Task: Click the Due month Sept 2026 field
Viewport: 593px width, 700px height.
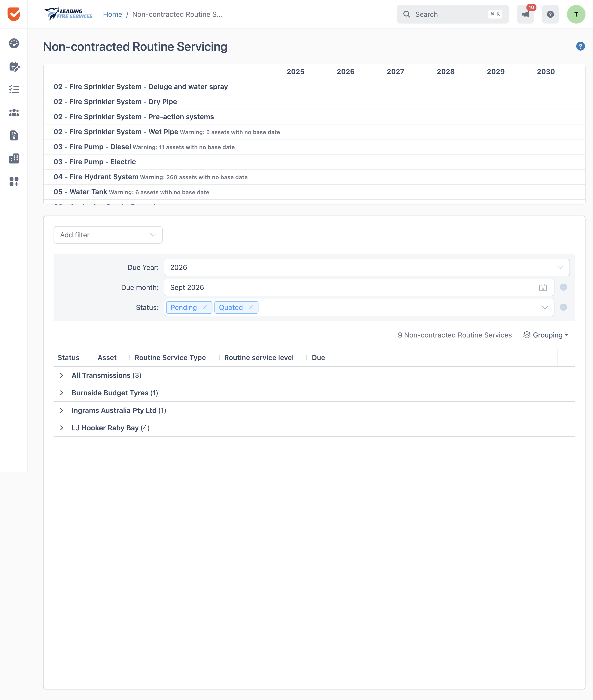Action: click(359, 287)
